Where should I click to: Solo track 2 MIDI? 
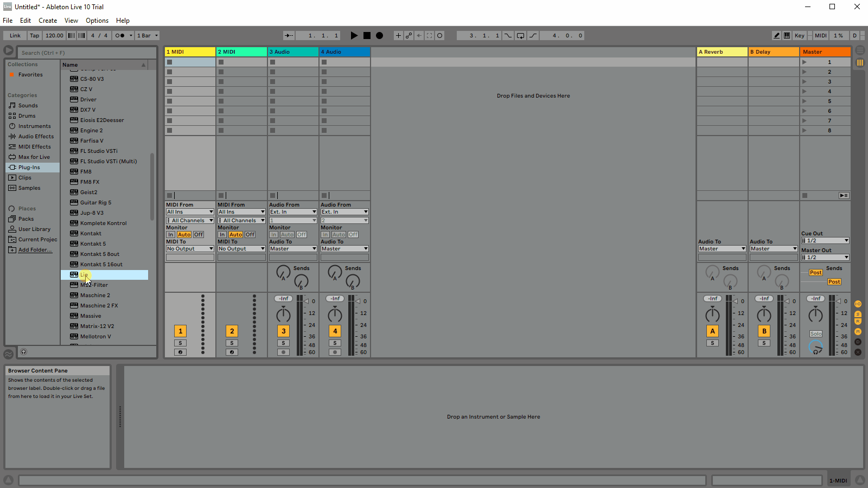pyautogui.click(x=232, y=343)
